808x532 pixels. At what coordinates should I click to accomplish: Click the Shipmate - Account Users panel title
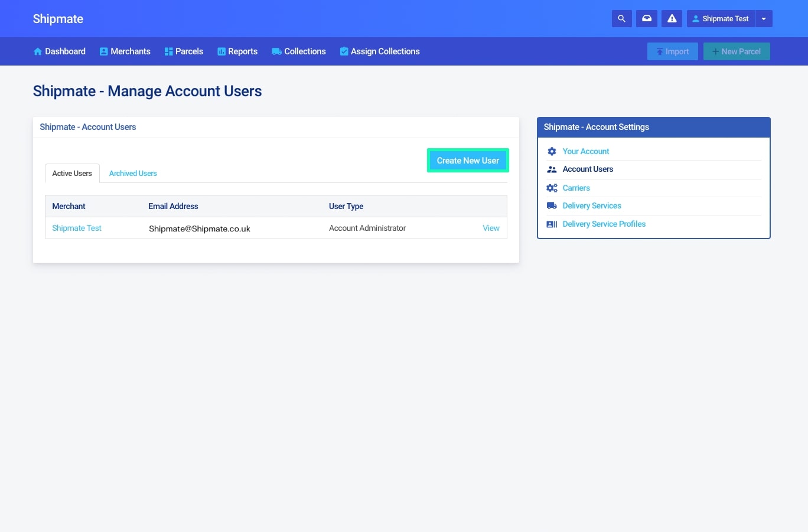[88, 127]
